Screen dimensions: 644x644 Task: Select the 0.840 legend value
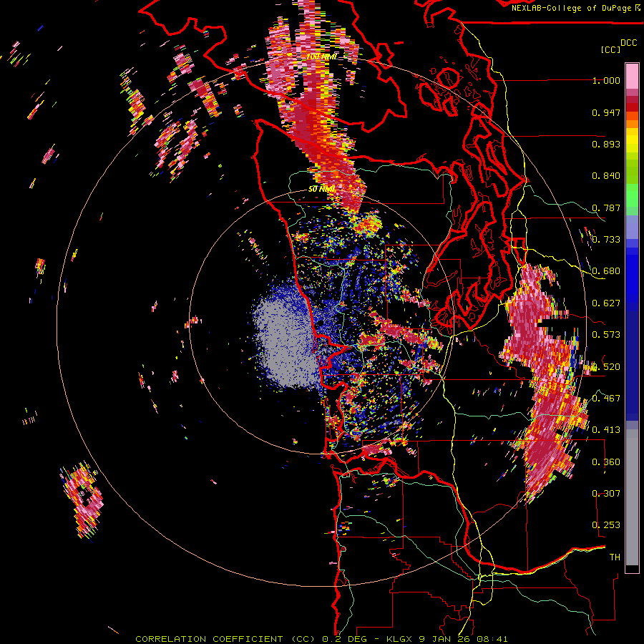click(x=606, y=176)
